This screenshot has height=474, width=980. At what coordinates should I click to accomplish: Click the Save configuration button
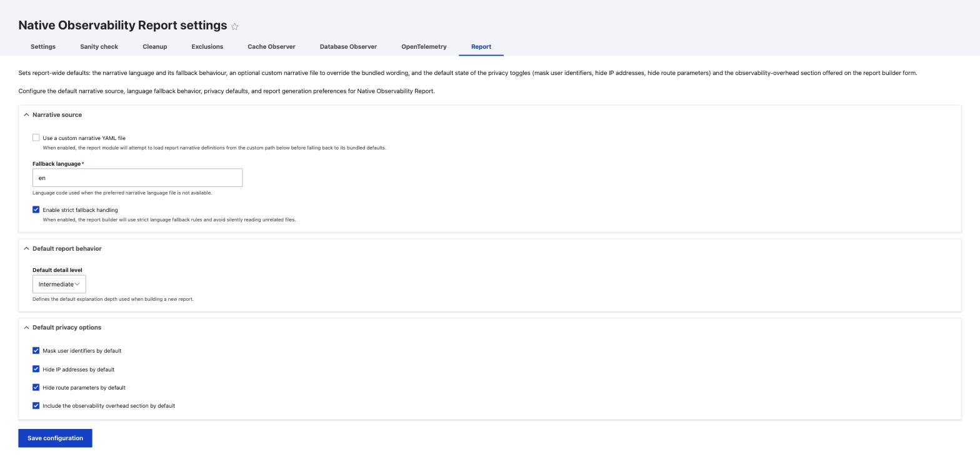tap(55, 438)
